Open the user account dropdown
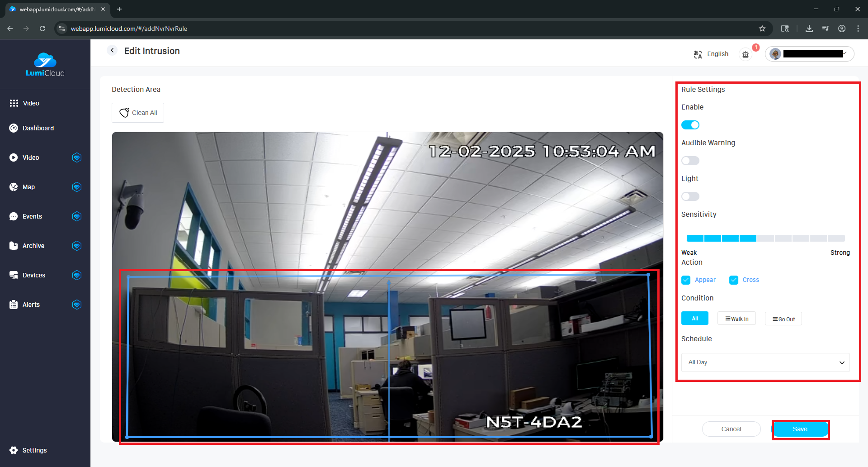 [x=809, y=54]
